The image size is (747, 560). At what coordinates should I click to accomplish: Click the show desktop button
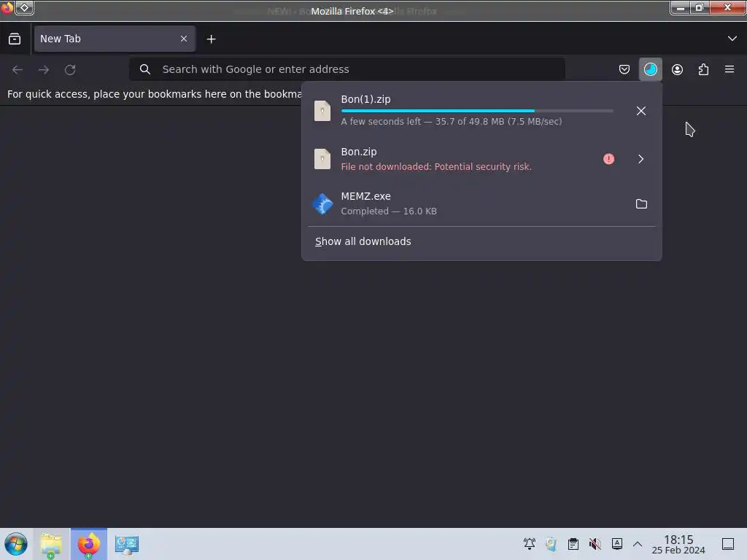pyautogui.click(x=728, y=544)
